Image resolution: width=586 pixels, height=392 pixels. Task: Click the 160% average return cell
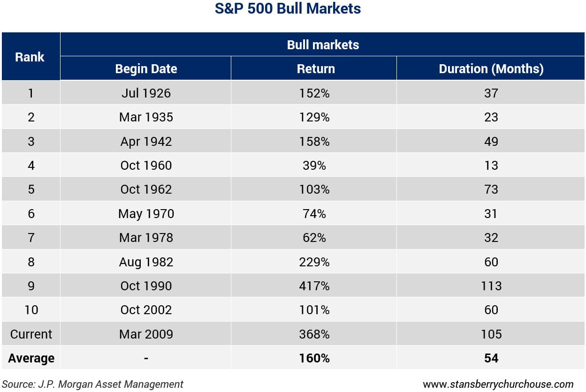(x=314, y=358)
